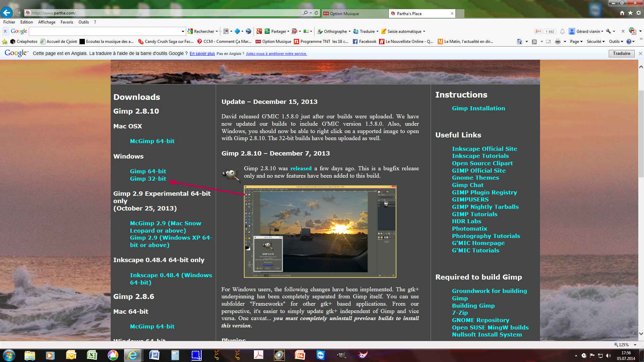Open Google toolbar notifications bell
The height and width of the screenshot is (362, 644).
562,32
